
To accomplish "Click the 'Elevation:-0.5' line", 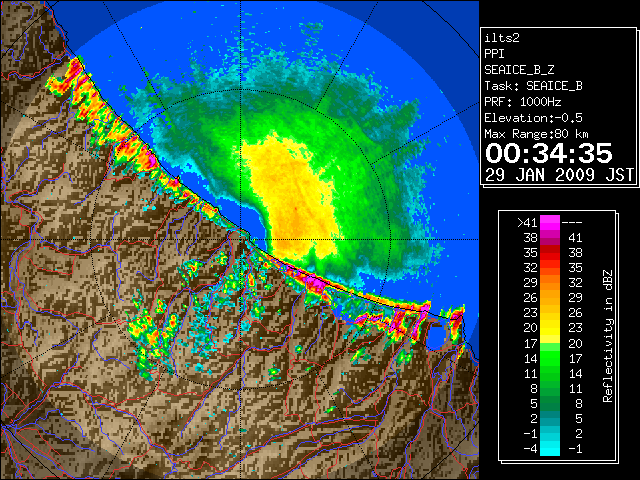I will coord(533,118).
